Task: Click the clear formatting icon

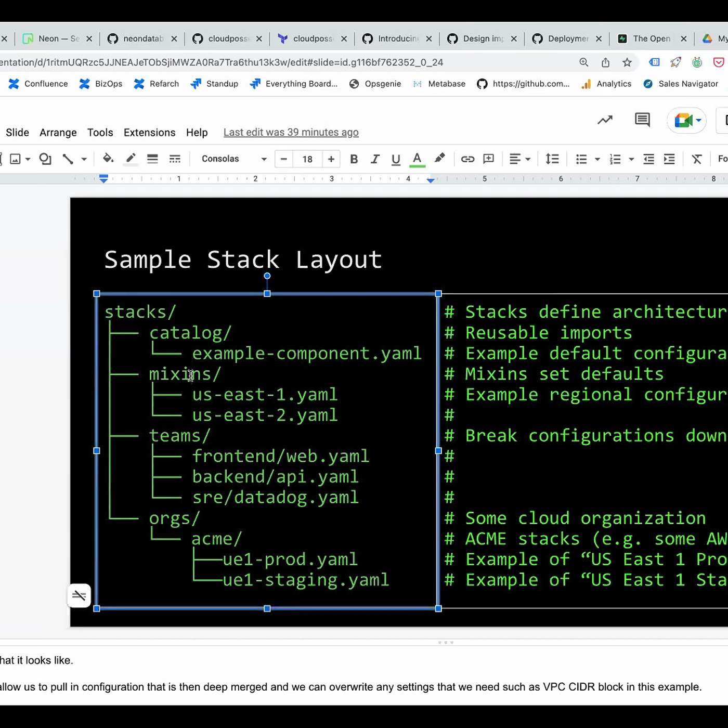Action: coord(697,159)
